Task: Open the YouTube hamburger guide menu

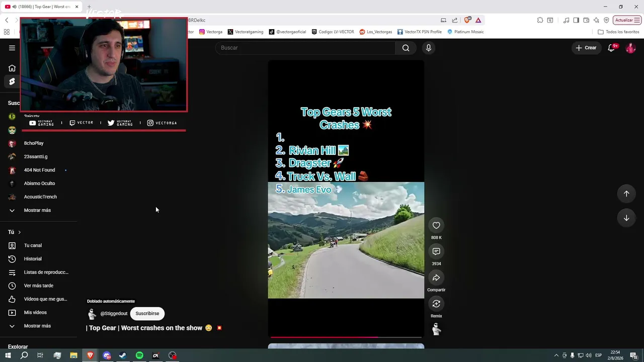Action: pyautogui.click(x=12, y=48)
